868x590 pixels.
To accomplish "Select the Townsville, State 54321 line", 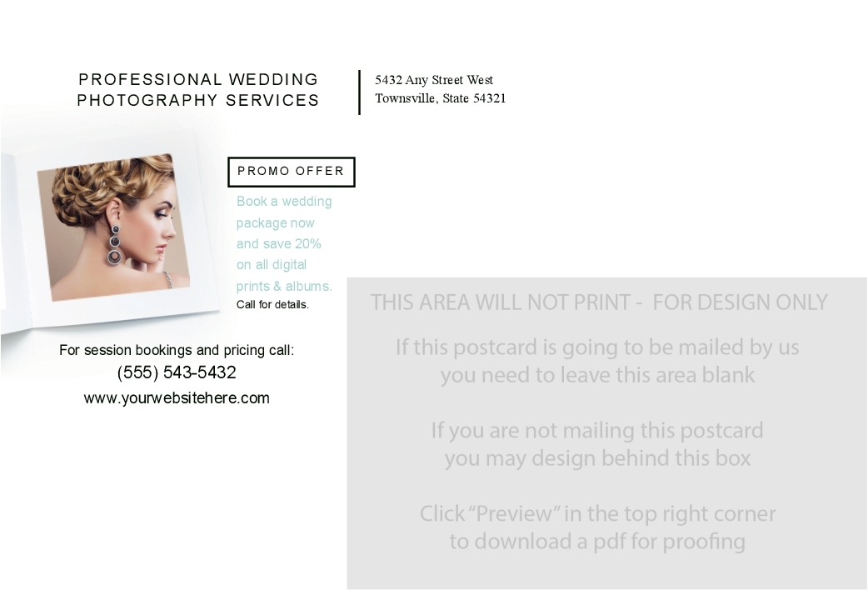I will click(x=440, y=98).
